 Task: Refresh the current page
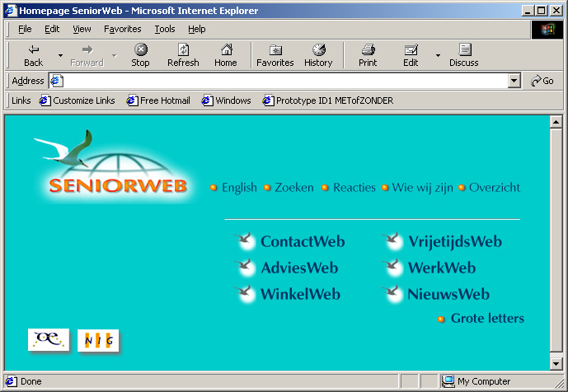click(x=183, y=55)
